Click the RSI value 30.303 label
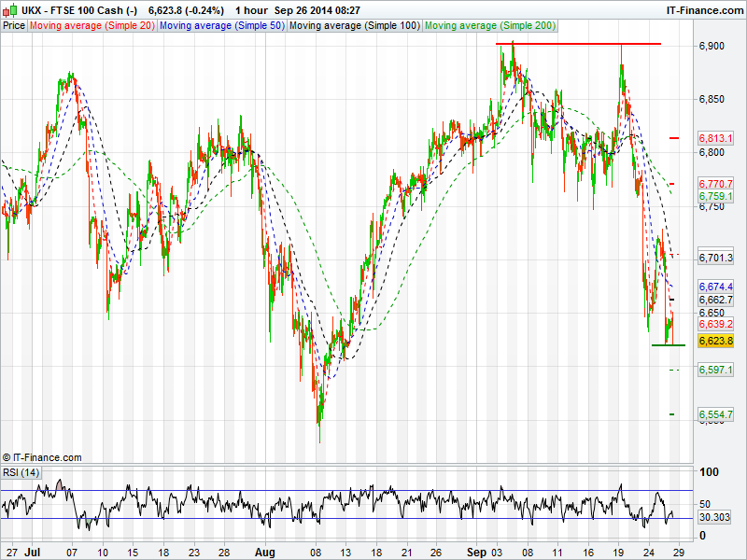Screen dimensions: 747x560 click(x=716, y=516)
